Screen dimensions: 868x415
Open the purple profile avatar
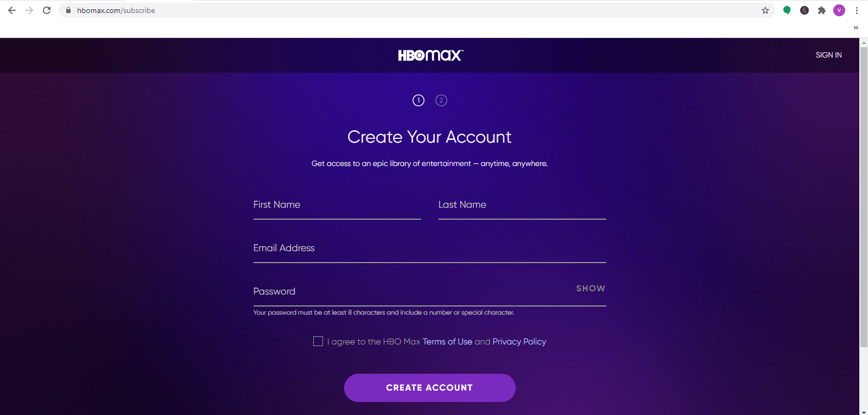[839, 10]
